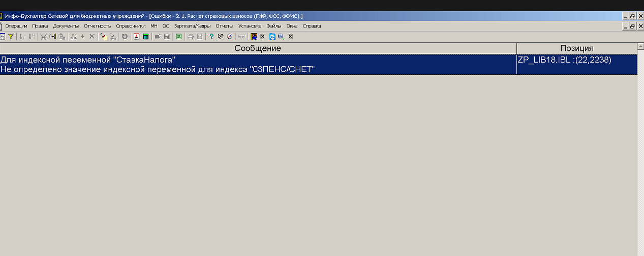This screenshot has width=644, height=256.
Task: Open the Отчетность menu
Action: 97,26
